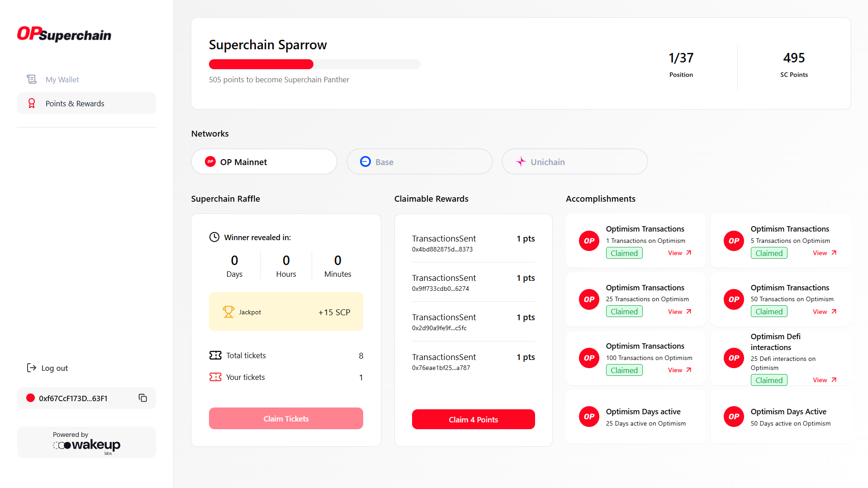Click OP badge for 1 Transactions accomplishment

tap(589, 241)
